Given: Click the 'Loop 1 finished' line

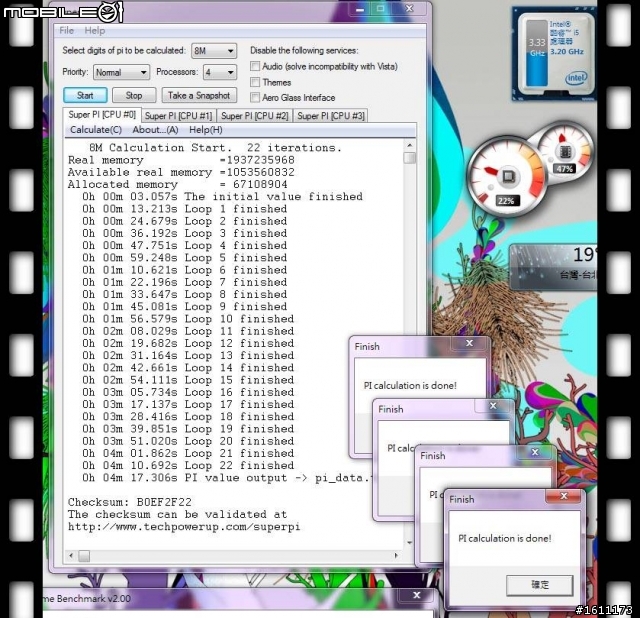Looking at the screenshot, I should pyautogui.click(x=184, y=209).
